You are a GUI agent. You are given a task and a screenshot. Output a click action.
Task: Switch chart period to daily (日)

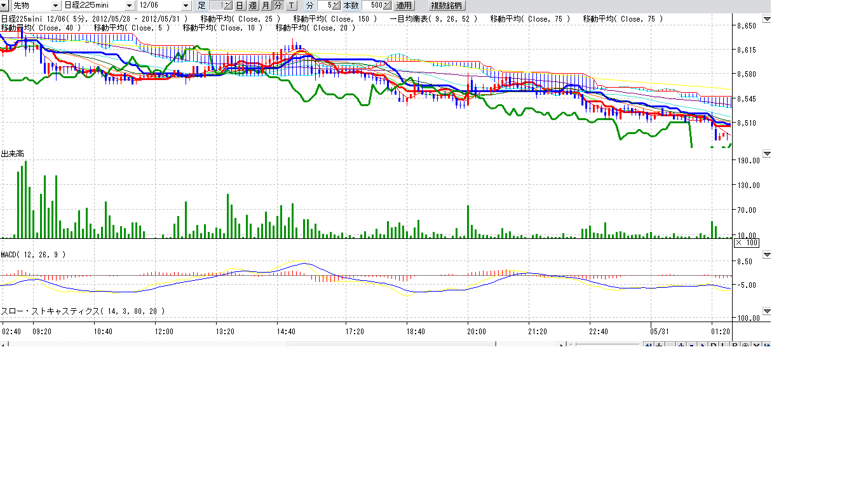[240, 6]
